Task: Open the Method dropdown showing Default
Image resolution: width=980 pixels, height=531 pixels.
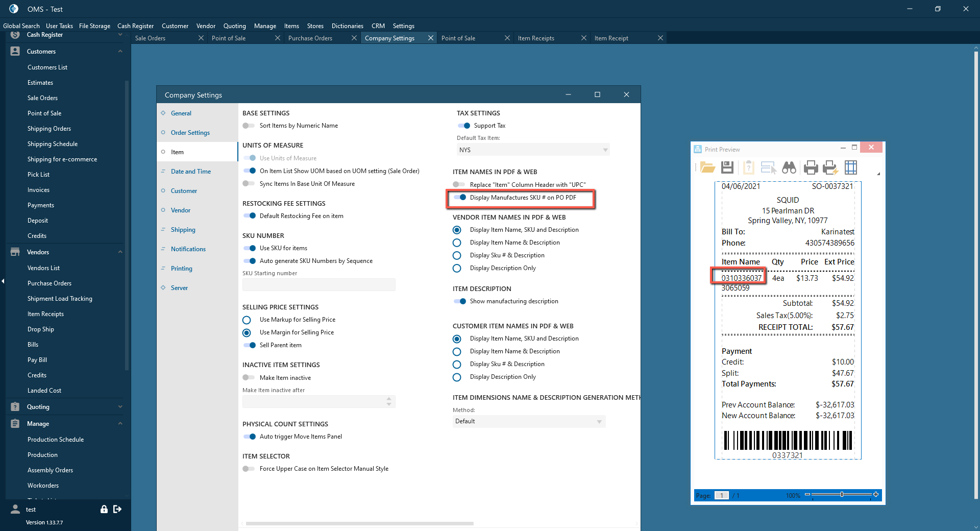Action: [529, 422]
